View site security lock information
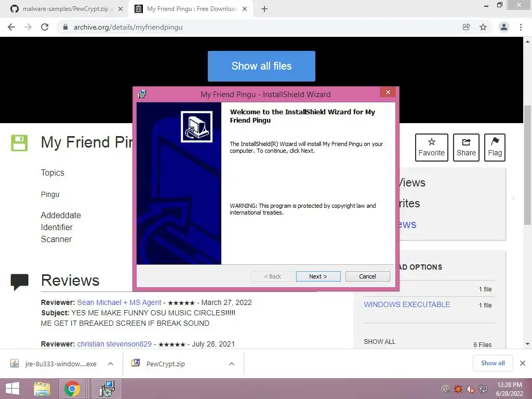This screenshot has height=399, width=532. point(65,27)
